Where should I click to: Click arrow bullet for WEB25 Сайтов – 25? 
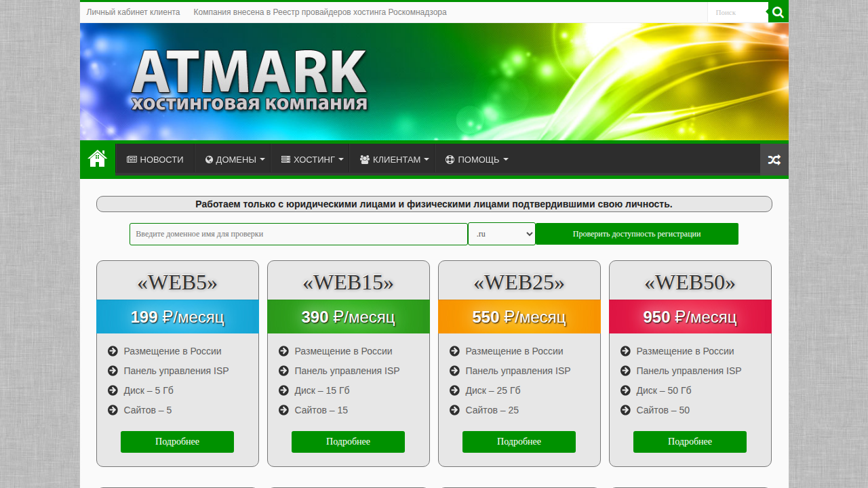pos(454,410)
